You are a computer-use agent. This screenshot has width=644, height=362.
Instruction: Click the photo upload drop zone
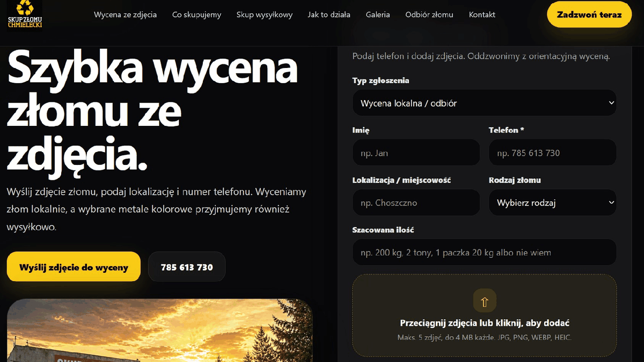click(x=484, y=316)
